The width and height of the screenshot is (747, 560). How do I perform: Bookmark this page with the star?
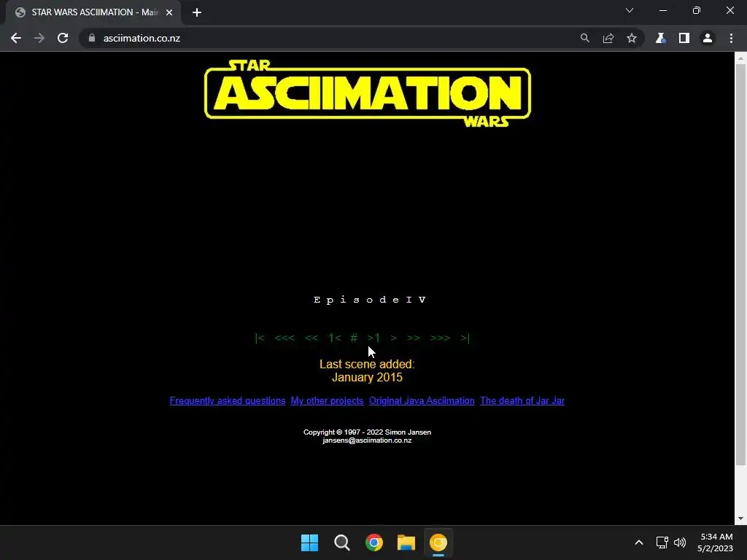[632, 38]
